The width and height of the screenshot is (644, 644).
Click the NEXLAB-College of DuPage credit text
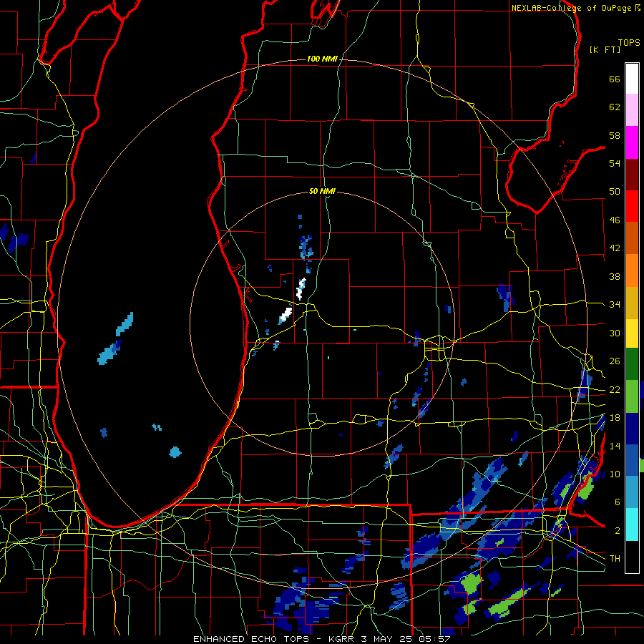click(575, 8)
